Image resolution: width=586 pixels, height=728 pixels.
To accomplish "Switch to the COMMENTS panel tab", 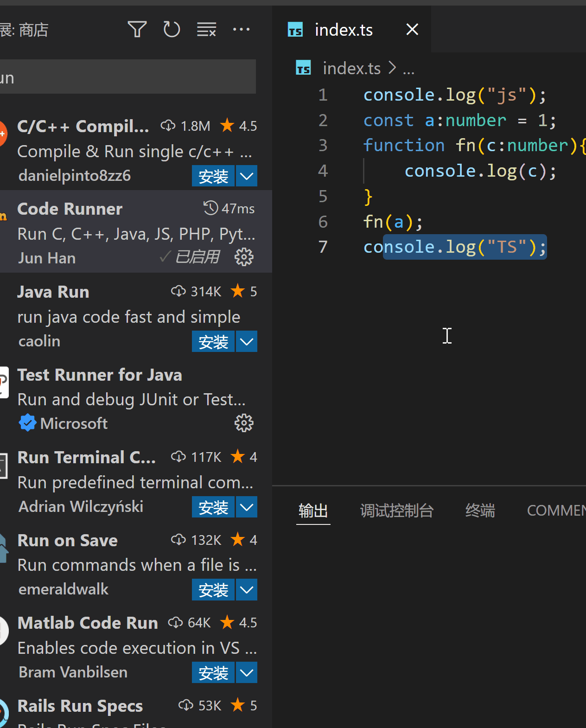I will (x=556, y=511).
